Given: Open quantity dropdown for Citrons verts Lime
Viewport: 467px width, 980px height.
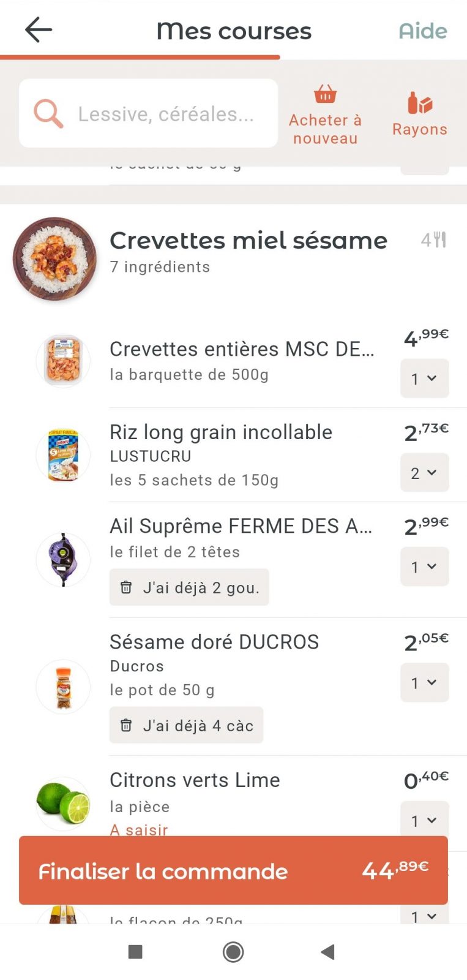Looking at the screenshot, I should coord(424,820).
